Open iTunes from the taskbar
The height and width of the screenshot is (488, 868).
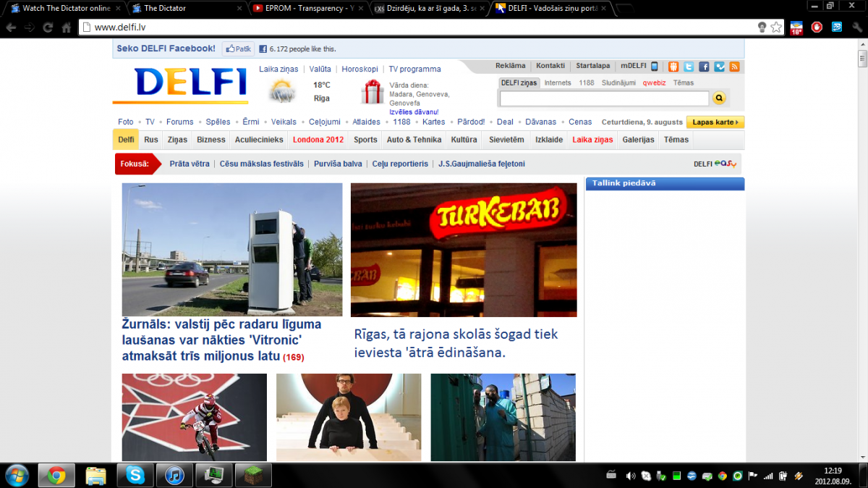pyautogui.click(x=174, y=475)
